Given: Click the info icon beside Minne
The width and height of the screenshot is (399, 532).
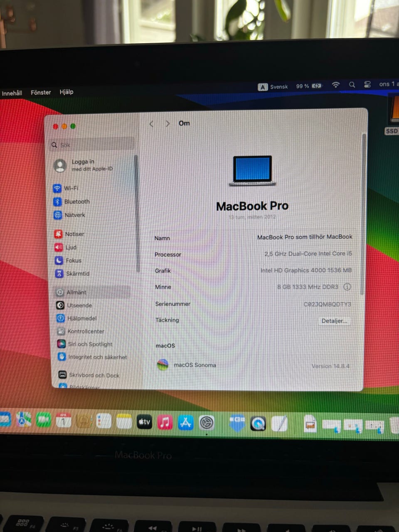Looking at the screenshot, I should 347,287.
